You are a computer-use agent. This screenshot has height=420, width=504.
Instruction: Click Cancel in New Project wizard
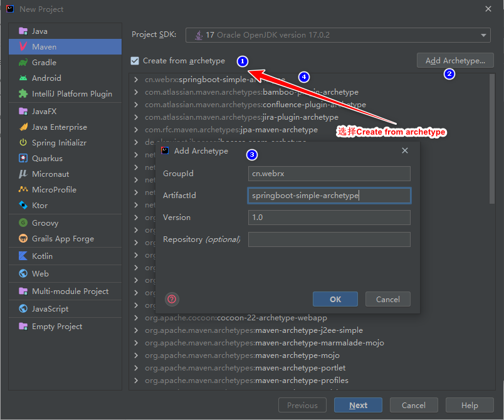pos(414,405)
